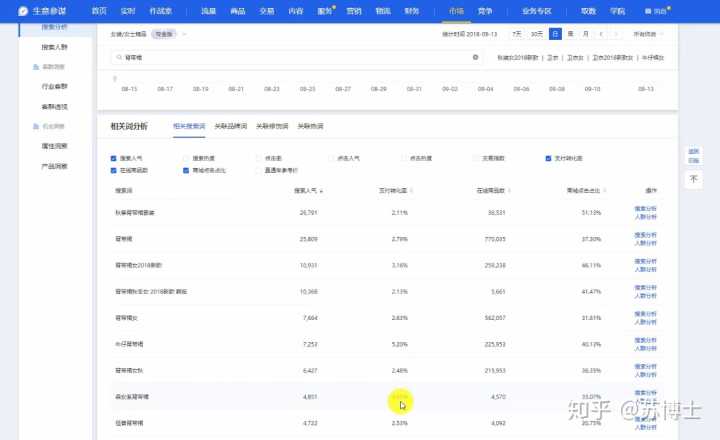Click the back-to-top arrow button on the right

click(x=694, y=178)
